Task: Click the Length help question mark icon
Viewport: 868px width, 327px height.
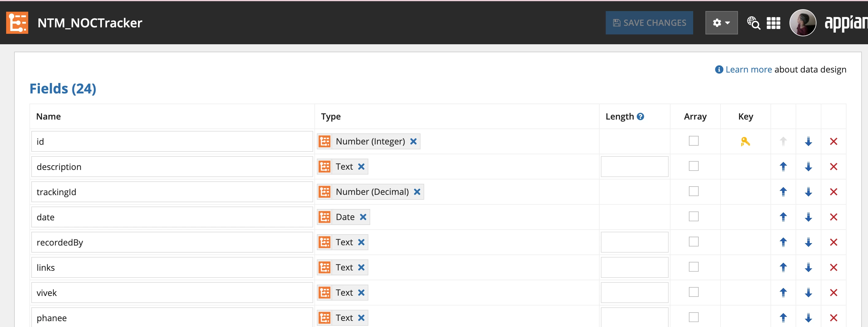Action: (x=640, y=116)
